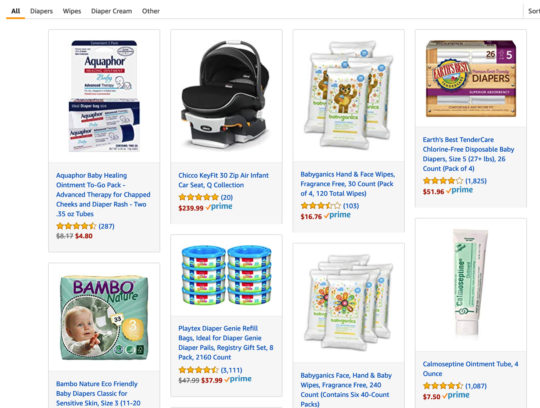Open the Sort dropdown
This screenshot has height=408, width=540.
coord(533,11)
